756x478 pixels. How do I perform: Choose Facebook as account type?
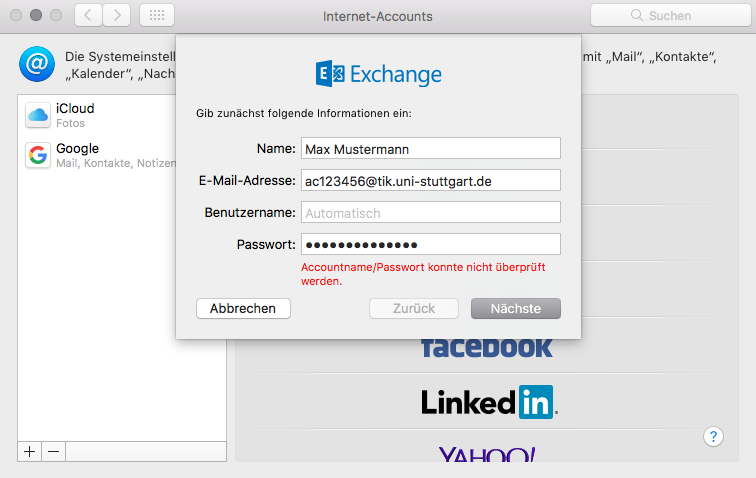pos(486,348)
